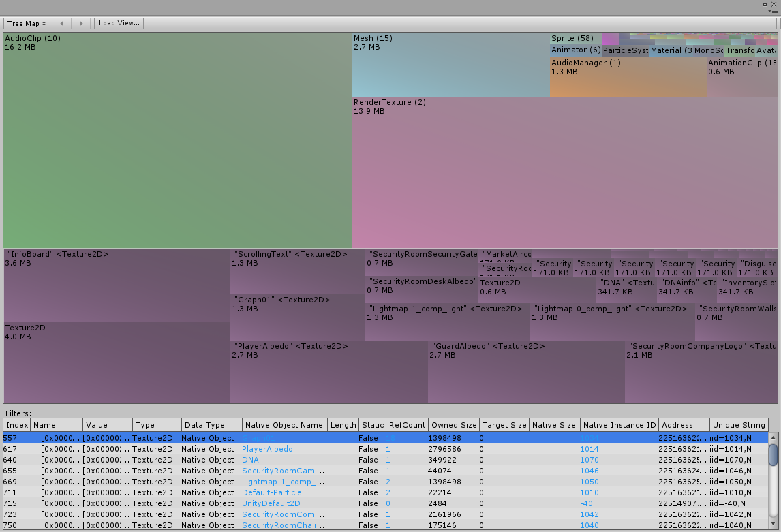Open the DNA native object link
This screenshot has height=532, width=781.
click(249, 460)
